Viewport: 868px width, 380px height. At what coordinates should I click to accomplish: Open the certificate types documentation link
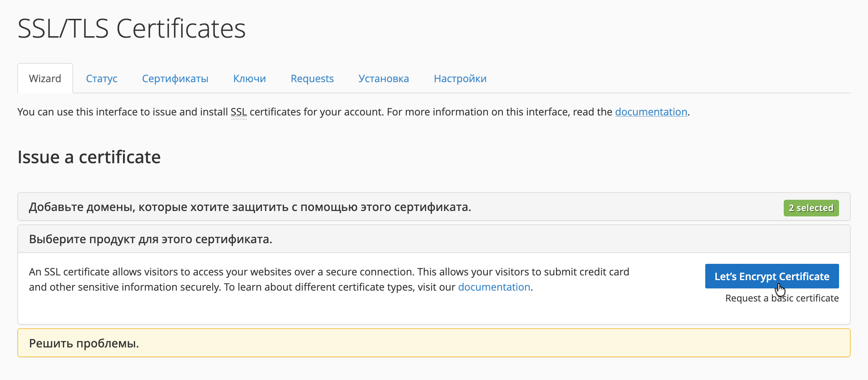(x=494, y=287)
